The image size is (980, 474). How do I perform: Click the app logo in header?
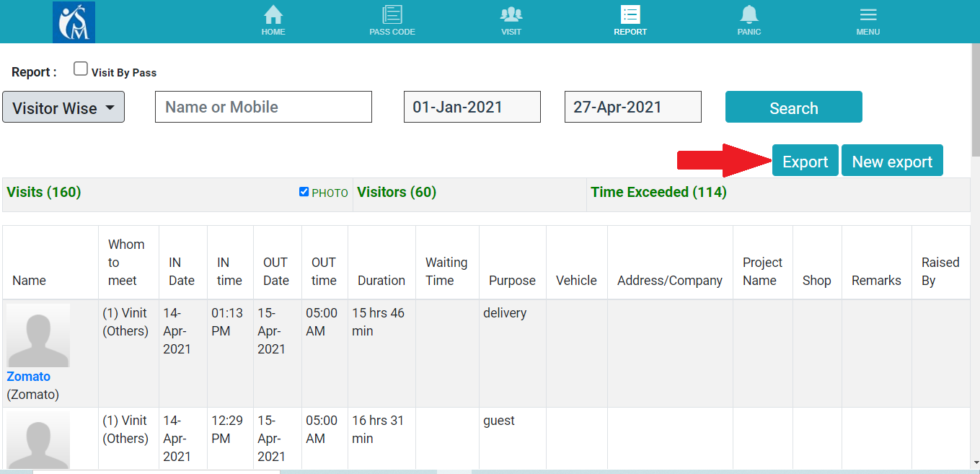coord(74,22)
